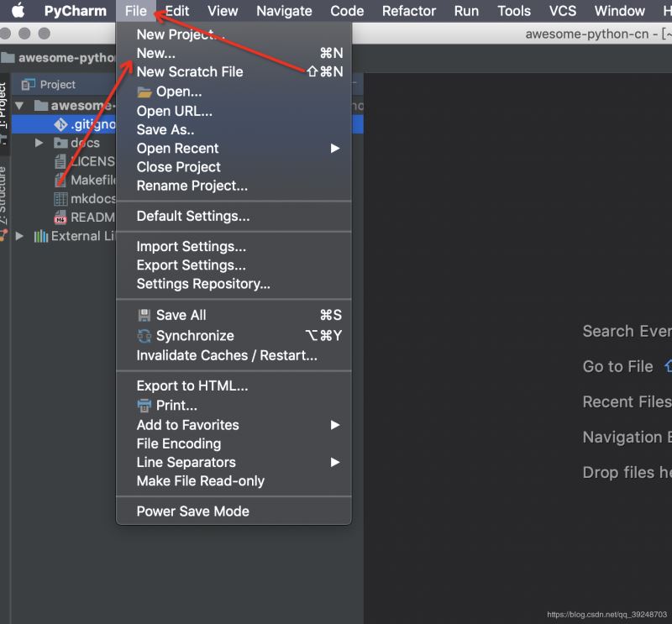This screenshot has width=672, height=624.
Task: Click the Open folder icon in File menu
Action: 144,92
